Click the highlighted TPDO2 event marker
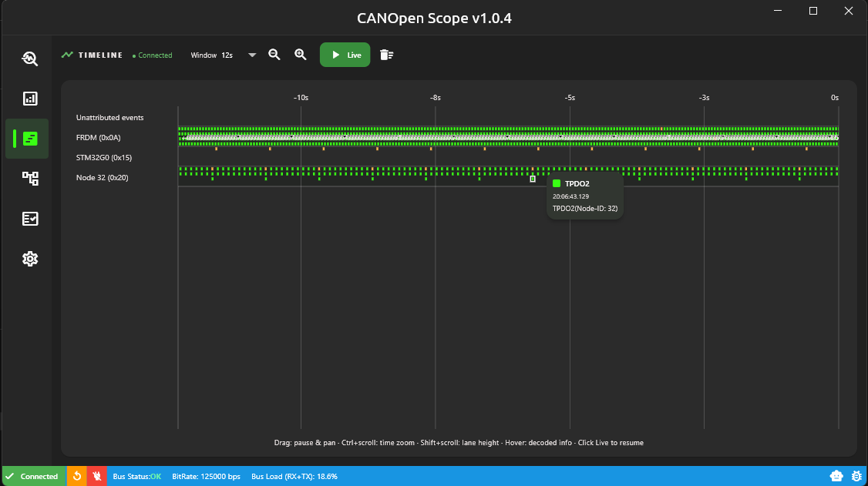Screen dimensions: 868x486 533,179
